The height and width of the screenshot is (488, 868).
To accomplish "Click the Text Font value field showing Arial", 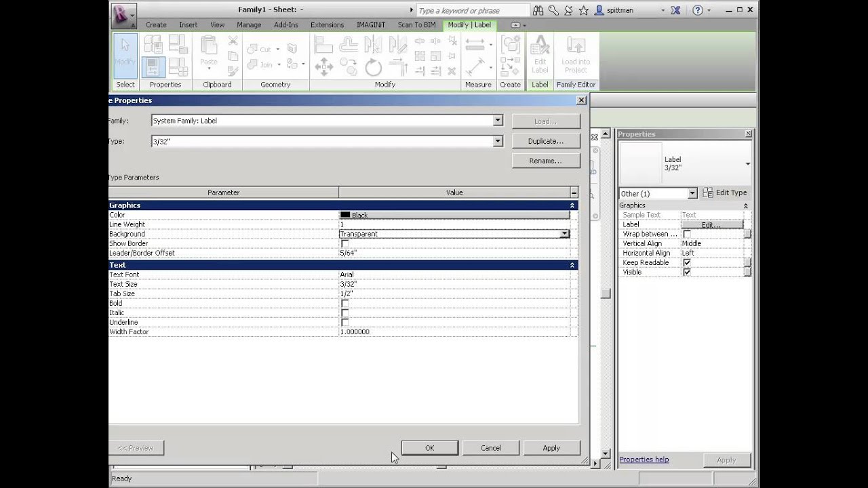I will (x=407, y=274).
